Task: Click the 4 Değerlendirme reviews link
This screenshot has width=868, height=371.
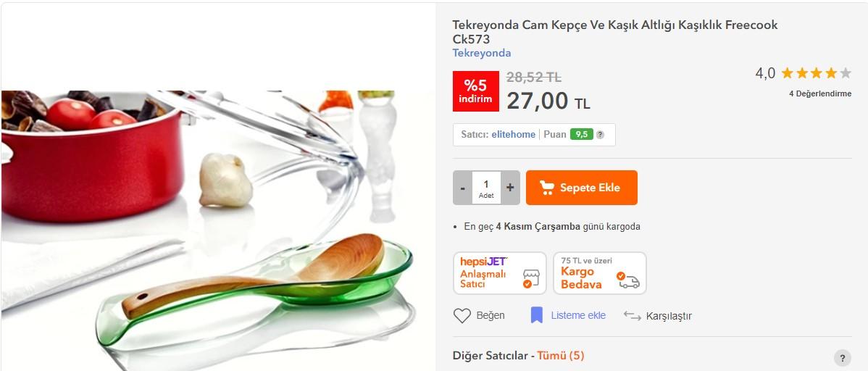Action: 820,93
